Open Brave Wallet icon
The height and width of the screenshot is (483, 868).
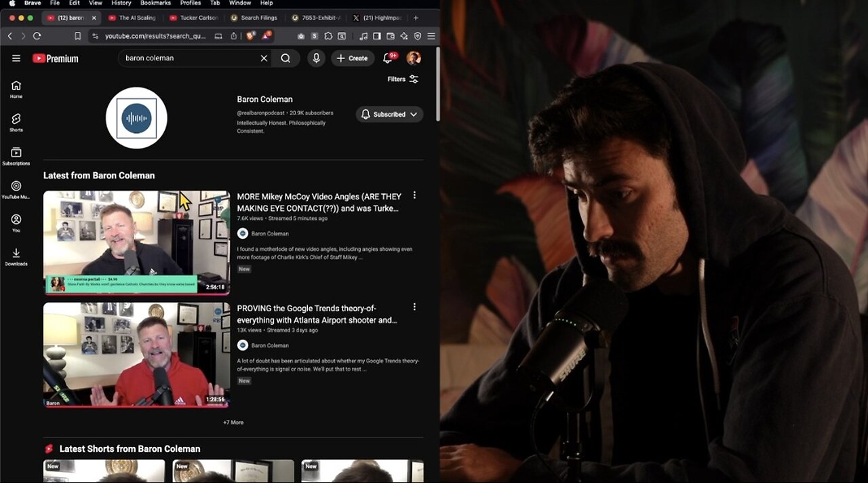coord(391,36)
